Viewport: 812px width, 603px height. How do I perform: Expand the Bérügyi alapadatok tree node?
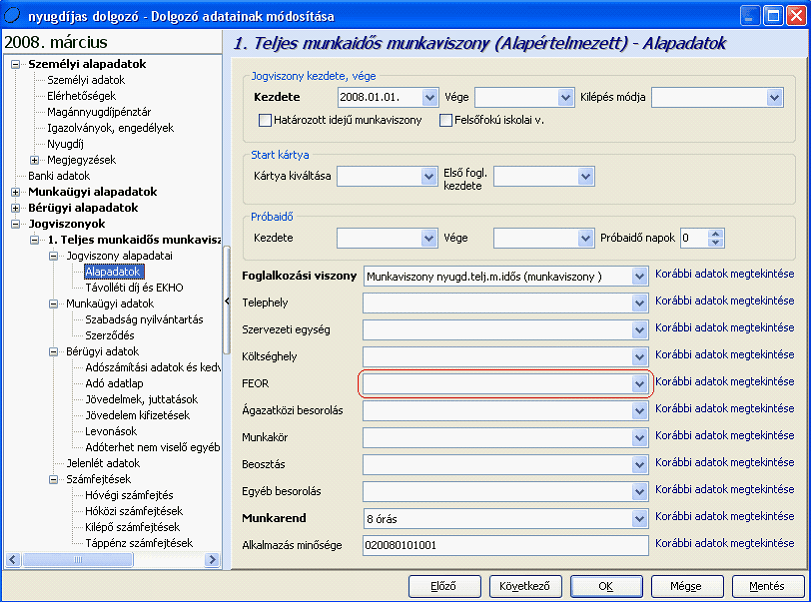click(16, 208)
